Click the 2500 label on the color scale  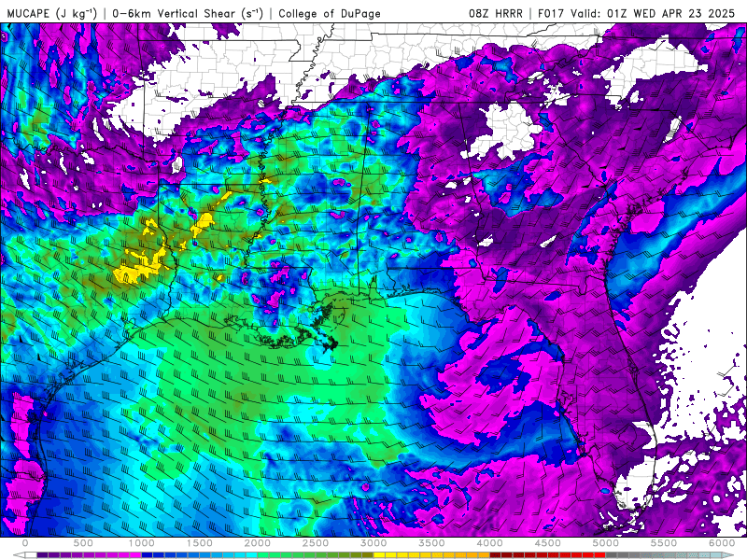tap(316, 543)
